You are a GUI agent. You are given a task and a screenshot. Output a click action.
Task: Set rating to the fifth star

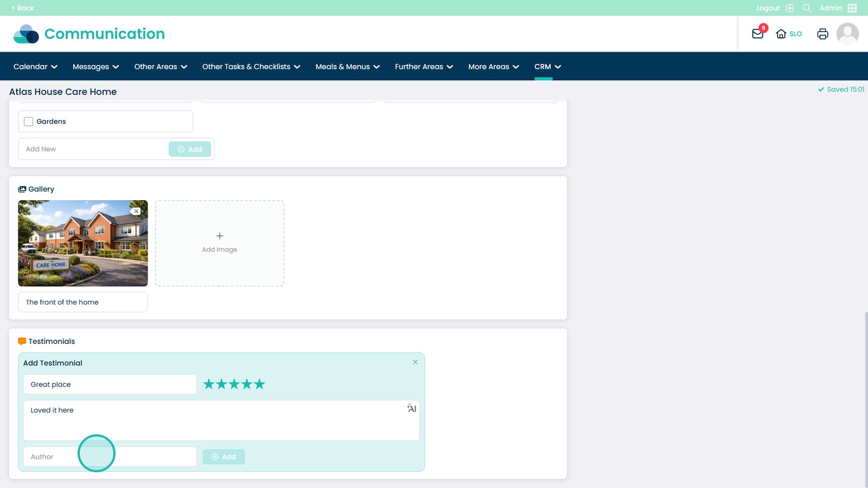[260, 384]
